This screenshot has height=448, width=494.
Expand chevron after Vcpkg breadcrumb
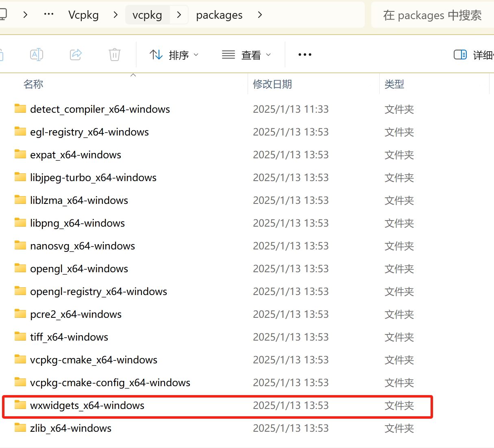pyautogui.click(x=116, y=15)
